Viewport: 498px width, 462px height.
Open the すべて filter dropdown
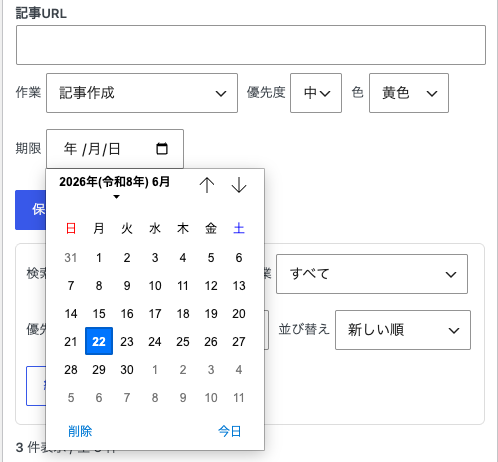pyautogui.click(x=372, y=274)
